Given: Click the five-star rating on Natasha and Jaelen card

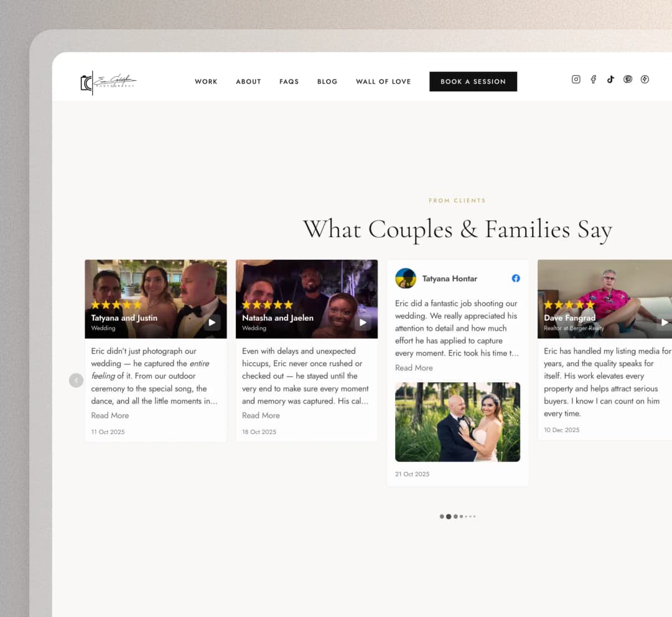Looking at the screenshot, I should 268,305.
